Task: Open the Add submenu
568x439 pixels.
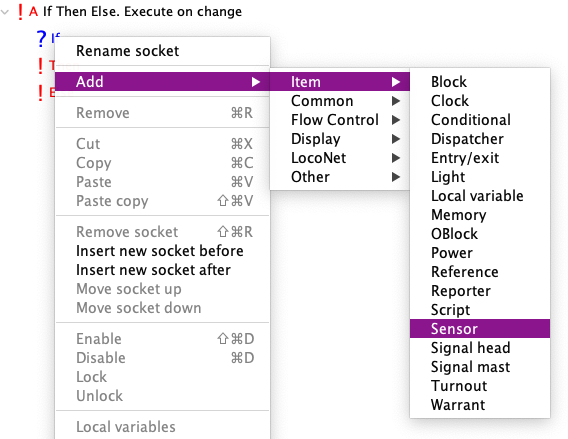Action: pyautogui.click(x=163, y=81)
